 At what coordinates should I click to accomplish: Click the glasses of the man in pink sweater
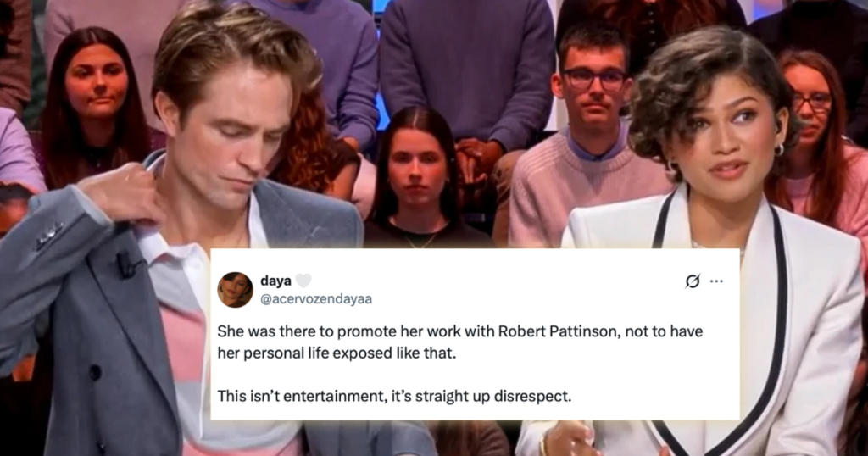tap(594, 80)
